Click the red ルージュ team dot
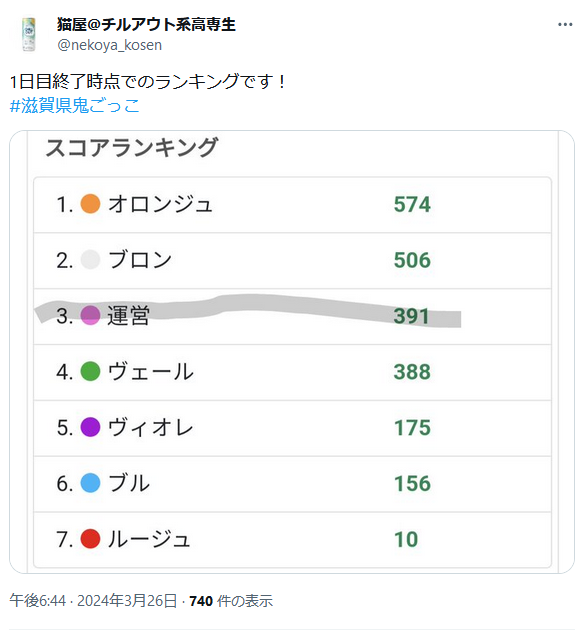 tap(90, 539)
